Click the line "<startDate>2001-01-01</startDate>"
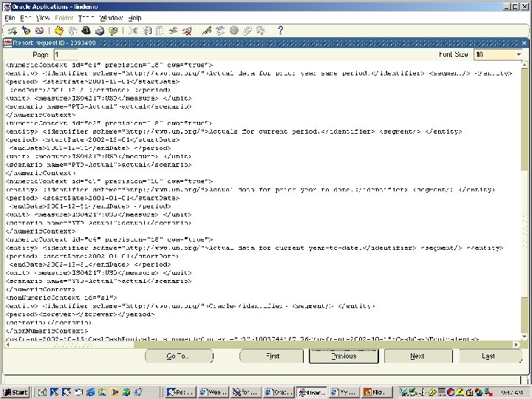532x399 pixels. click(x=112, y=198)
